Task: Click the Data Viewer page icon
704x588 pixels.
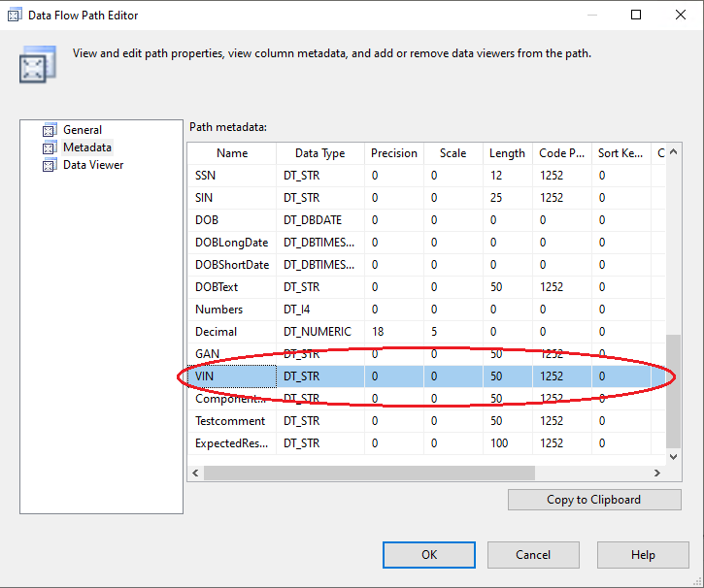Action: 50,165
